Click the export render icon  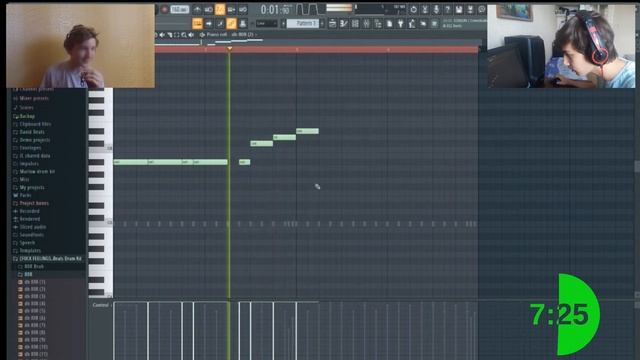click(x=470, y=9)
